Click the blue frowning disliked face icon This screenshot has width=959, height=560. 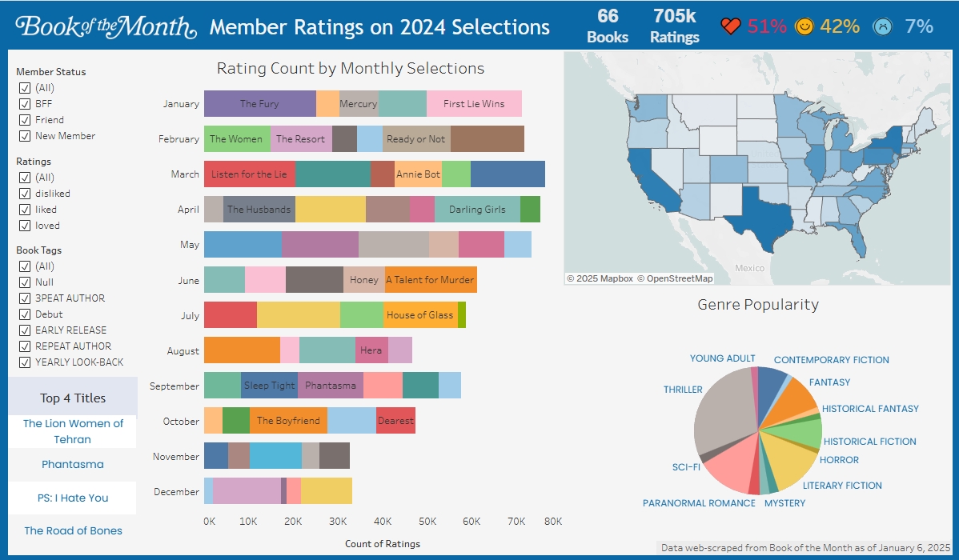pos(883,25)
